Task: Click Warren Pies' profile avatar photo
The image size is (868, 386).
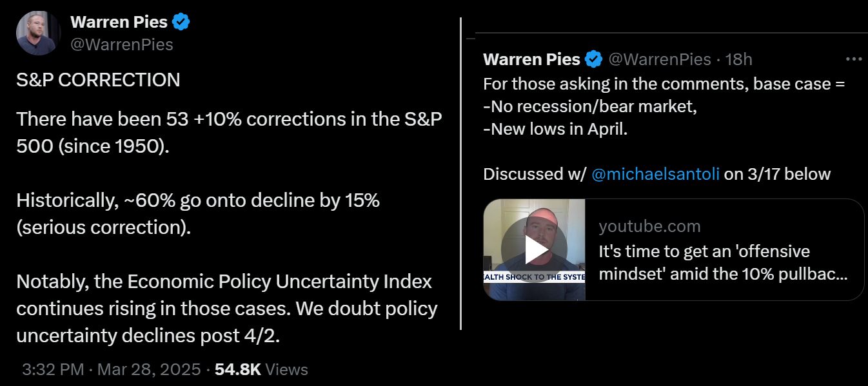Action: pyautogui.click(x=39, y=33)
